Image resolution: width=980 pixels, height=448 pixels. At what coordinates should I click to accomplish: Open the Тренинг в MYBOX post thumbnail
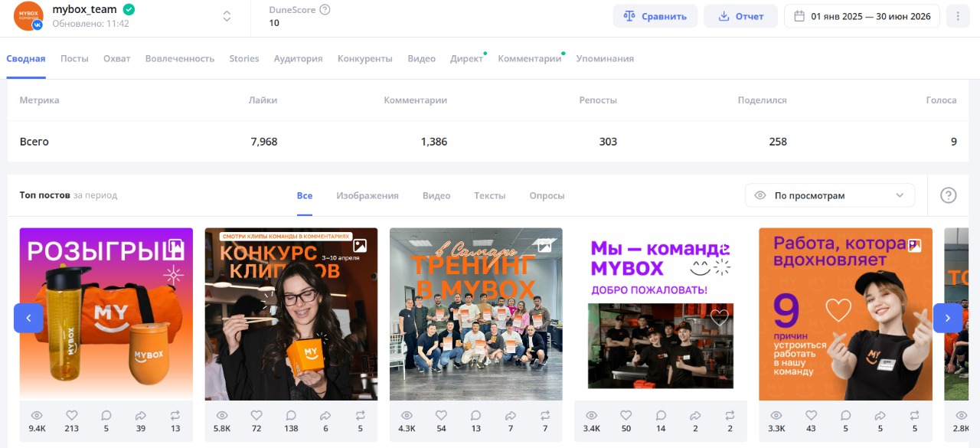[476, 314]
